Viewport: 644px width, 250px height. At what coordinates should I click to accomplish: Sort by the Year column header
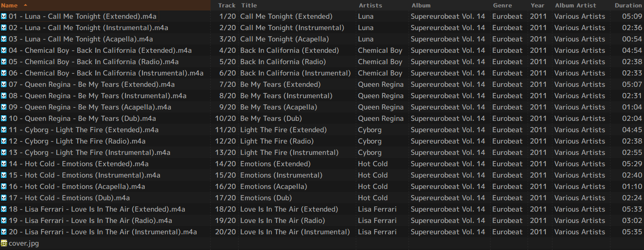[x=538, y=6]
